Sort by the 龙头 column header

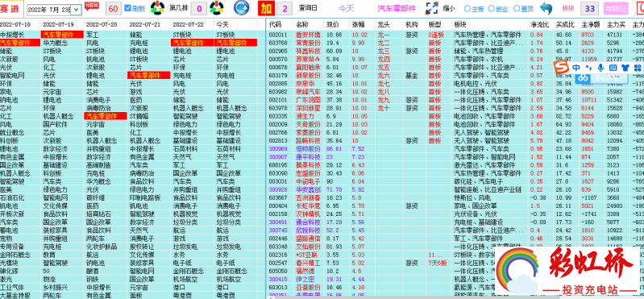point(383,24)
